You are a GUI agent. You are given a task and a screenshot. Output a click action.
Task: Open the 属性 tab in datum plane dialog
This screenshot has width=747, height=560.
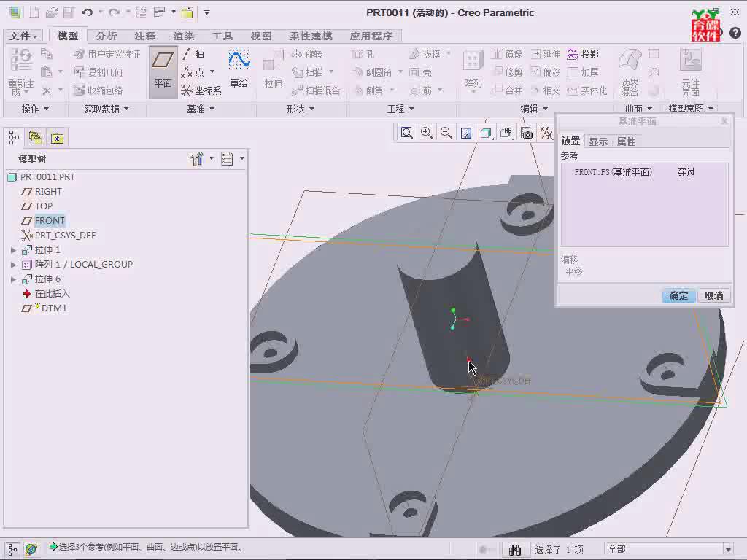pyautogui.click(x=626, y=141)
